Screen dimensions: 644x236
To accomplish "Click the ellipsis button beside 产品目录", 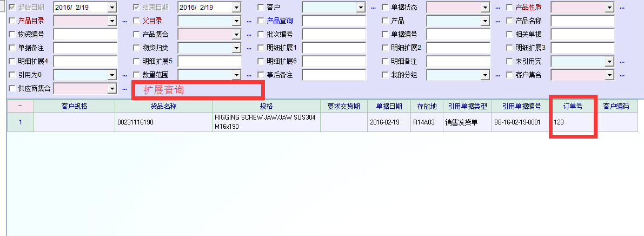I will pos(124,21).
